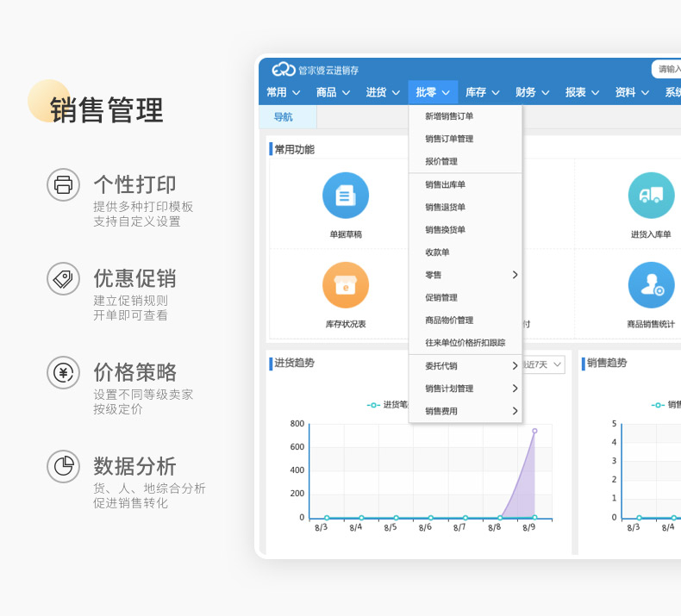Expand the 零售 submenu

tap(465, 275)
